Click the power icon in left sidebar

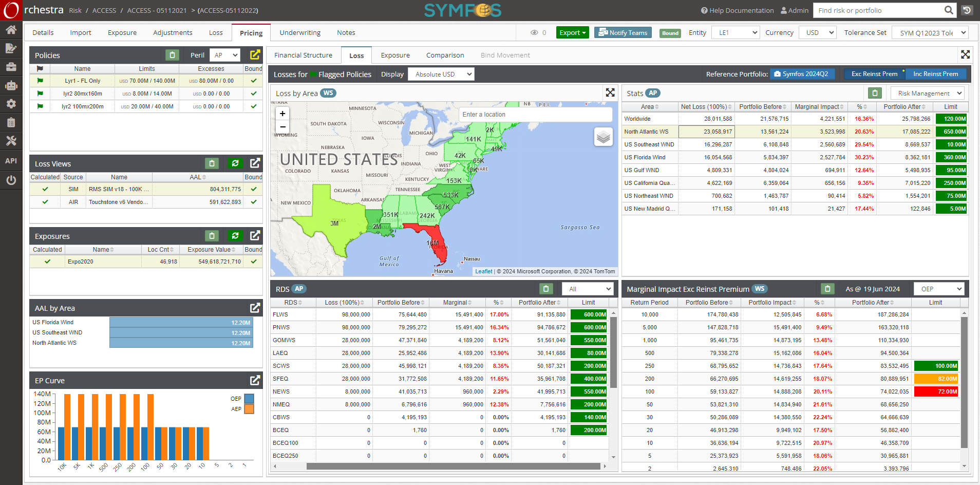coord(11,180)
